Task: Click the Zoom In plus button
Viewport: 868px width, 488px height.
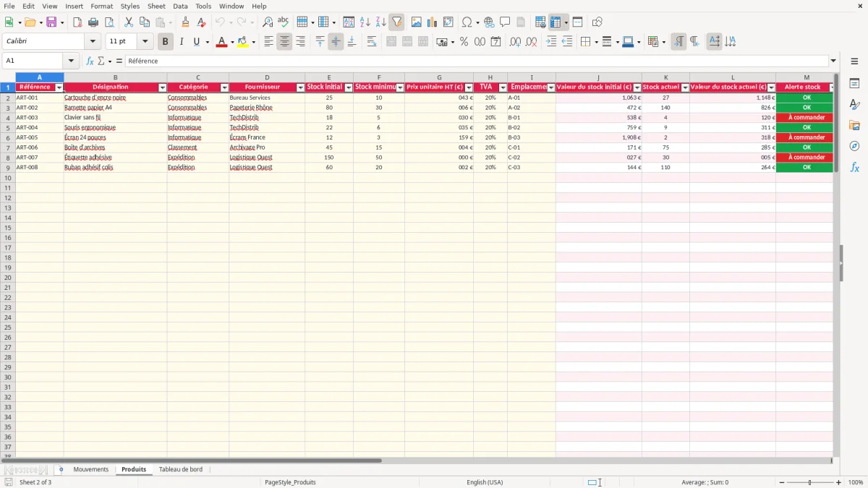Action: coord(839,482)
